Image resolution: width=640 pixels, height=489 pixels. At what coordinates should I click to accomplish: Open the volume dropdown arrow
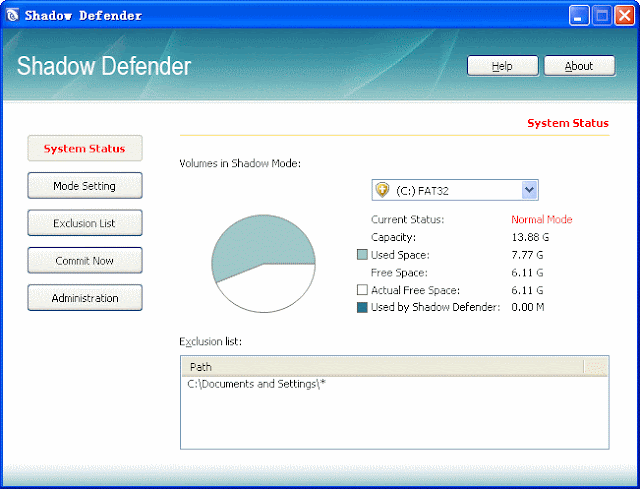(x=529, y=190)
